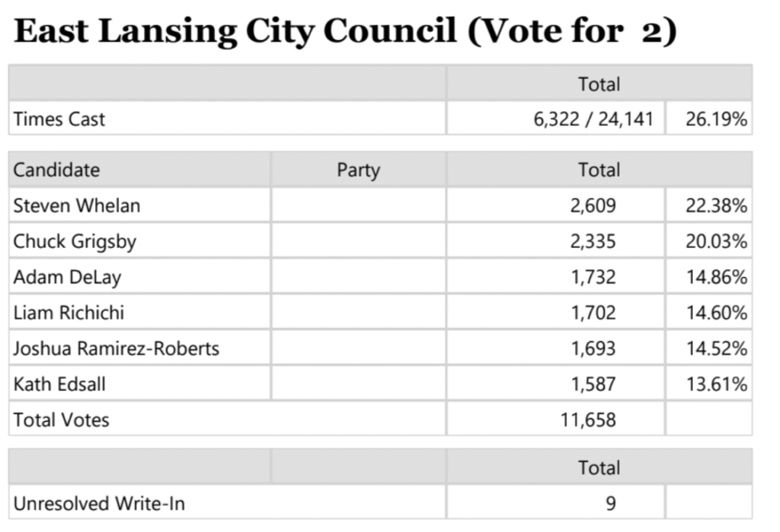Image resolution: width=780 pixels, height=532 pixels.
Task: Click the 26.19% turnout percentage
Action: pos(716,119)
